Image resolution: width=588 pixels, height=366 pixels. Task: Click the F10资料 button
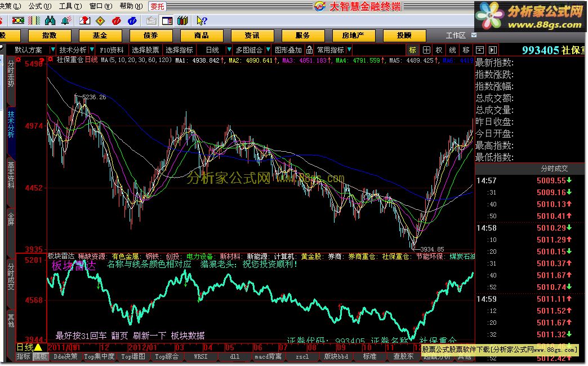click(x=112, y=50)
